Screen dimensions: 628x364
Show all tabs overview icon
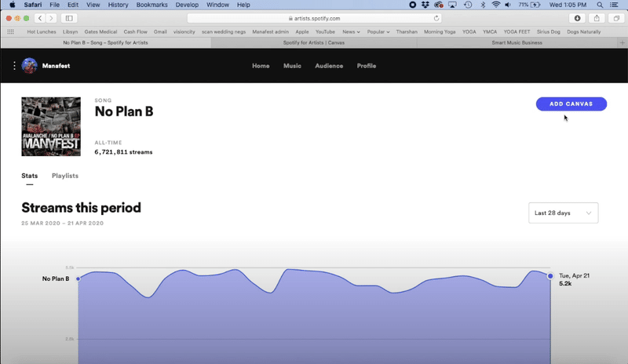(x=616, y=18)
